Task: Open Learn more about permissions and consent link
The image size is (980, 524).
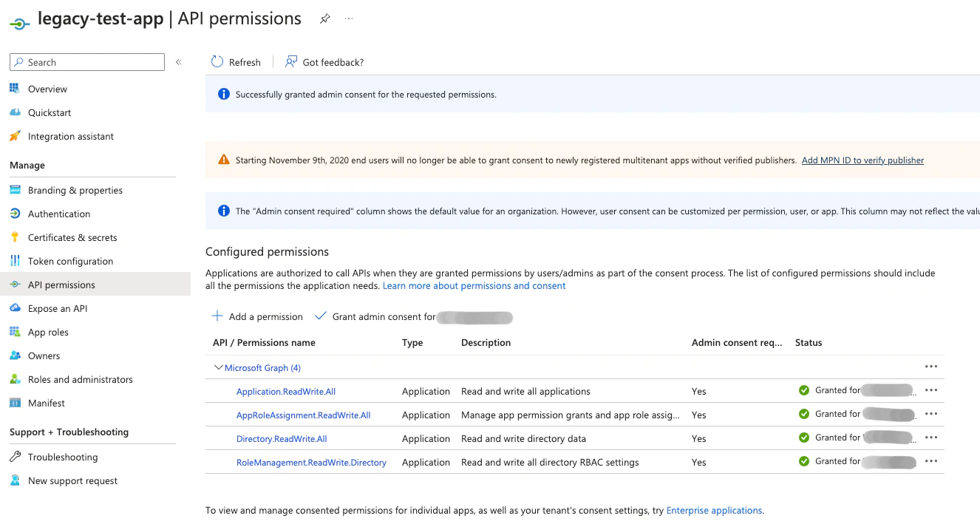Action: (x=474, y=286)
